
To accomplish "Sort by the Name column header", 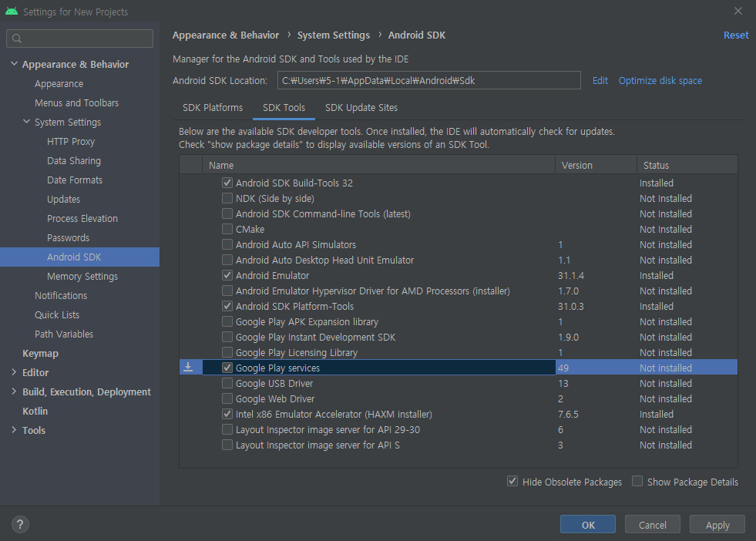I will tap(378, 165).
